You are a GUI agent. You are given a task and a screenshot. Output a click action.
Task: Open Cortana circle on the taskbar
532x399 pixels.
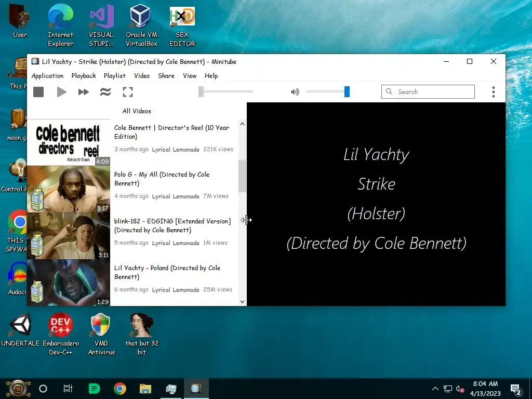tap(43, 389)
